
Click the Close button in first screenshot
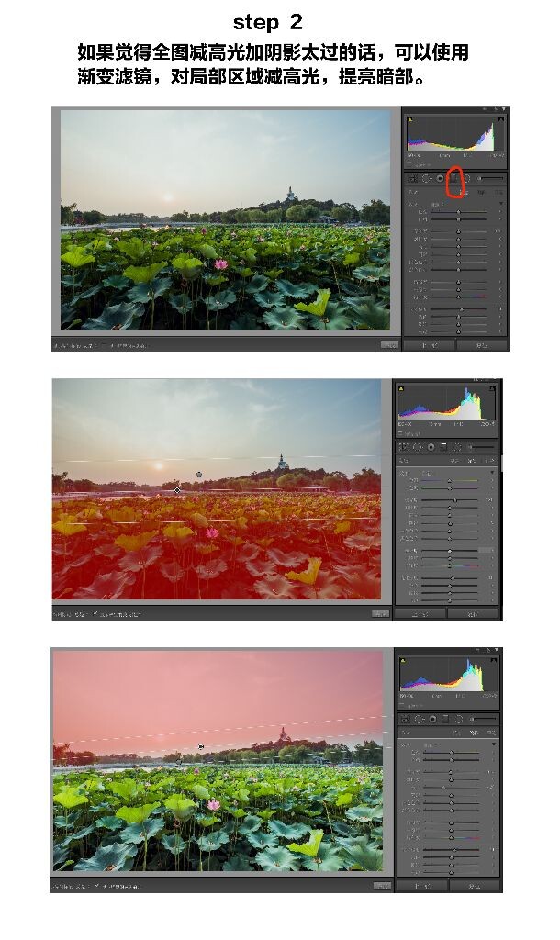click(482, 345)
